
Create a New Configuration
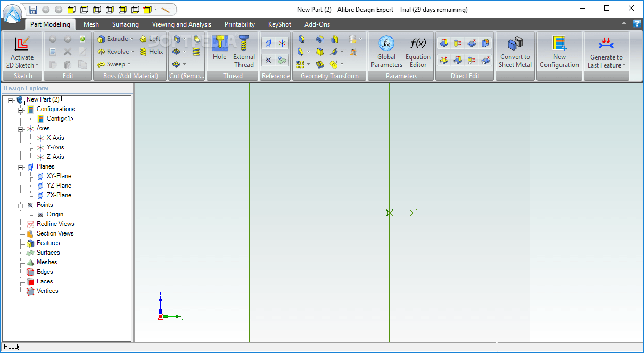click(559, 52)
